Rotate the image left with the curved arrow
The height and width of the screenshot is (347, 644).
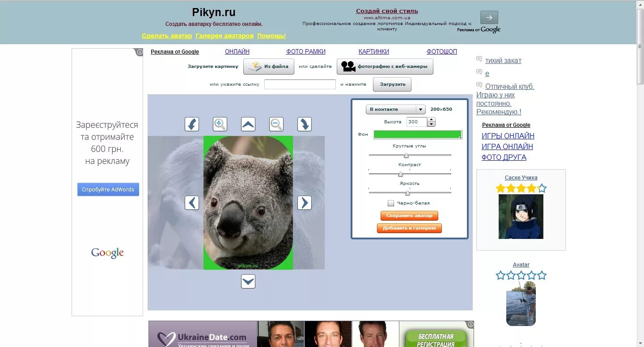[192, 124]
